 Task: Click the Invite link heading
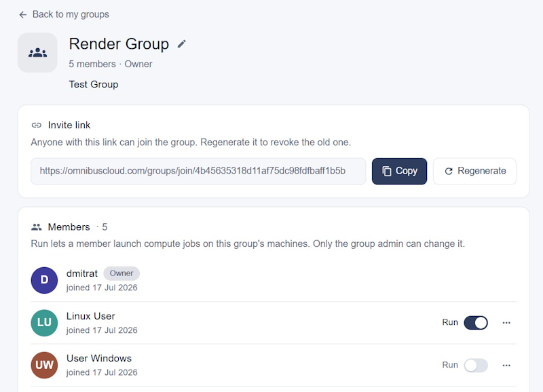tap(69, 125)
